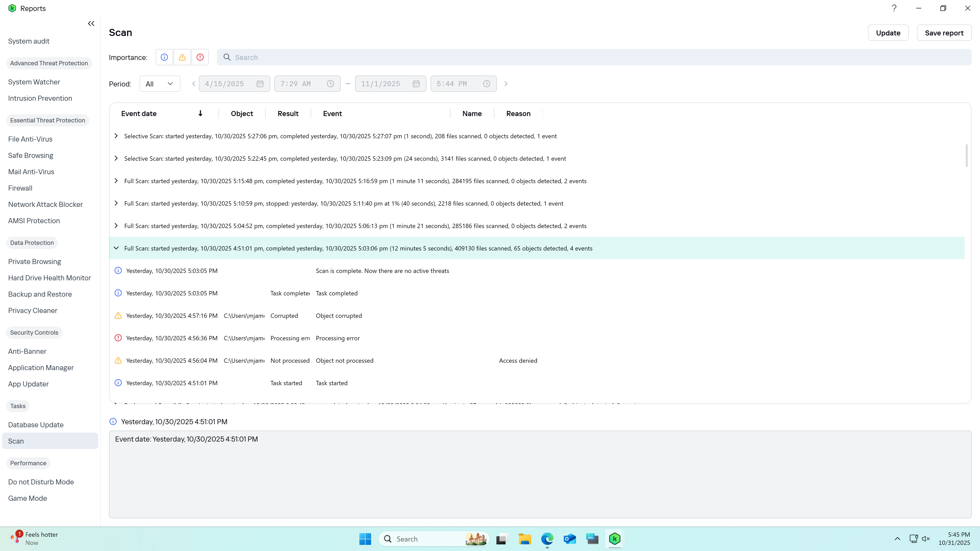
Task: Open Outlook from taskbar
Action: [570, 539]
